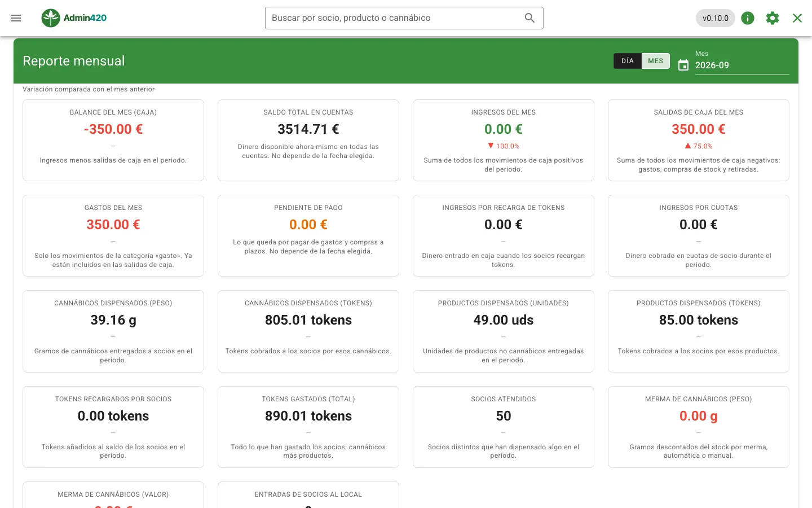This screenshot has width=812, height=508.
Task: Focus the Mes date field 2026-09
Action: coord(742,65)
